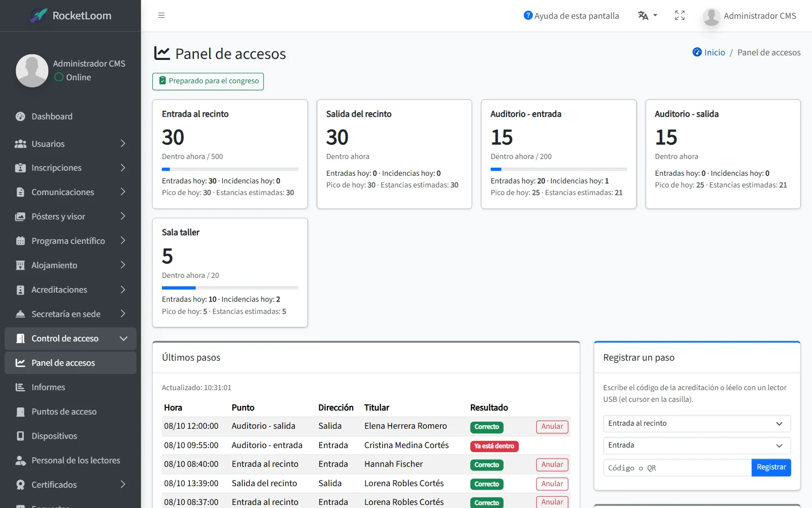Open the Informes menu item
The width and height of the screenshot is (812, 508).
click(x=71, y=387)
